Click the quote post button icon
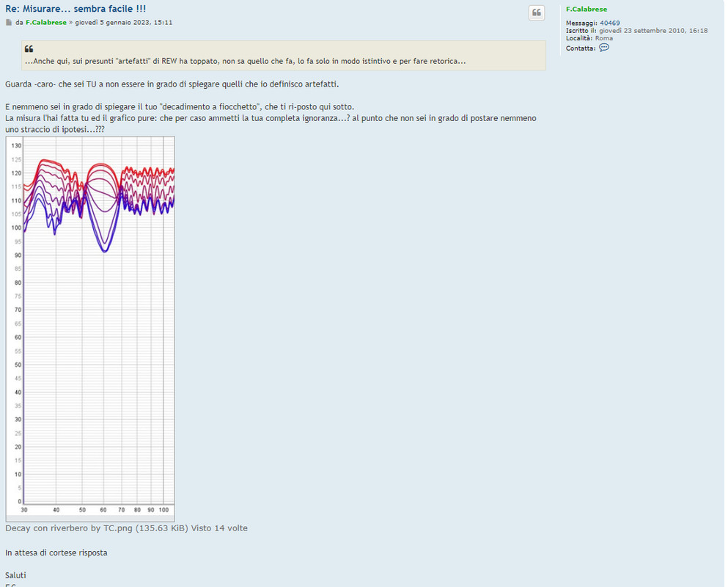The height and width of the screenshot is (587, 728). 536,13
